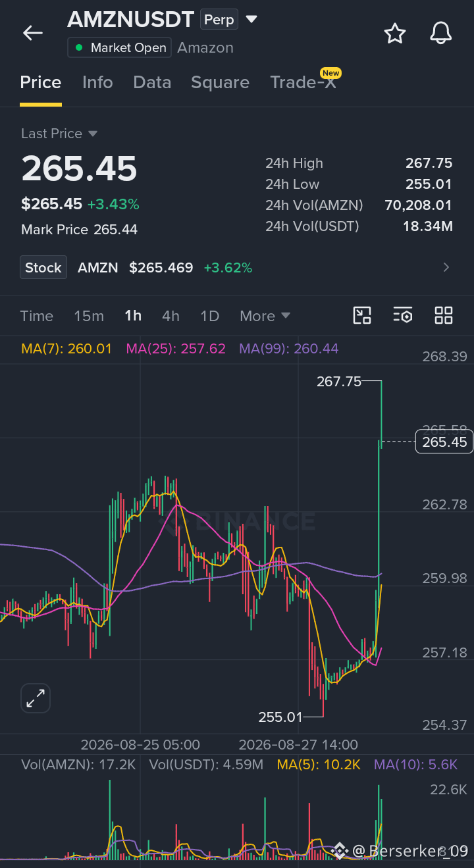
Task: Open the Trade-X tab
Action: [303, 82]
